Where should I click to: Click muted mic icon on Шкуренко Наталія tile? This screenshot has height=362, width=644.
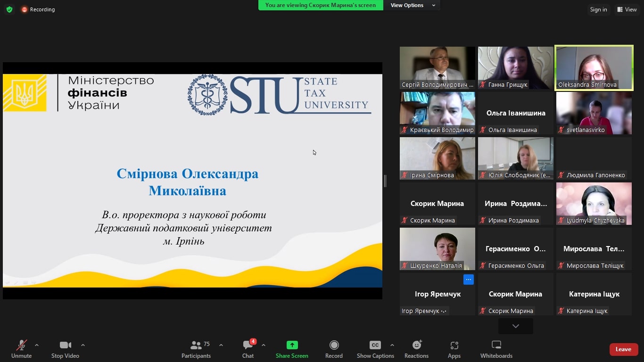[405, 266]
